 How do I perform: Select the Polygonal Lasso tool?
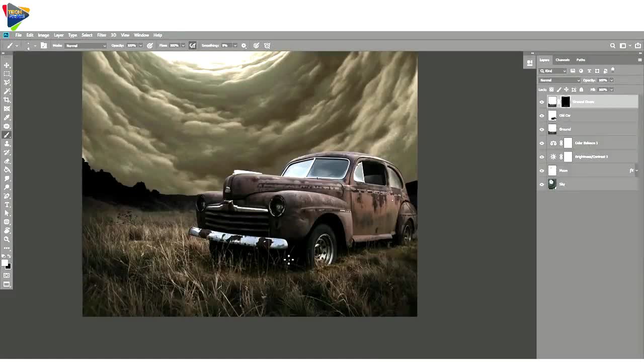point(7,82)
